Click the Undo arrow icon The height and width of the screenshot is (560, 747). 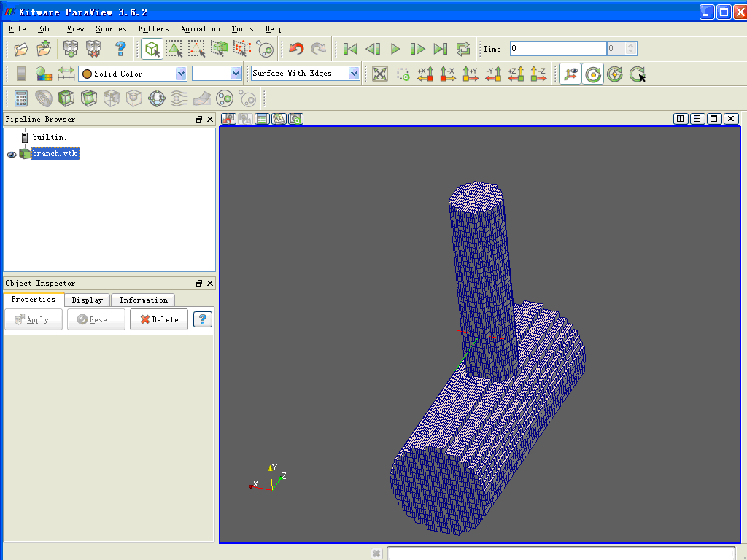[x=296, y=49]
